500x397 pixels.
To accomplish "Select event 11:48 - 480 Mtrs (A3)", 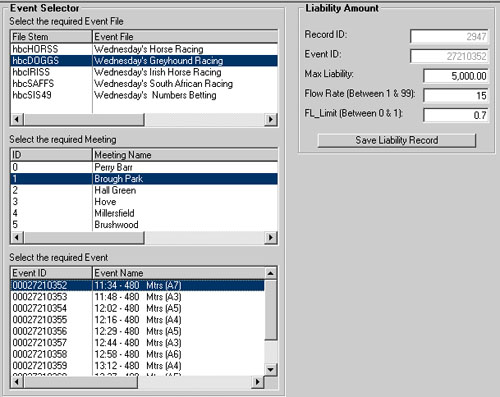I will [138, 297].
